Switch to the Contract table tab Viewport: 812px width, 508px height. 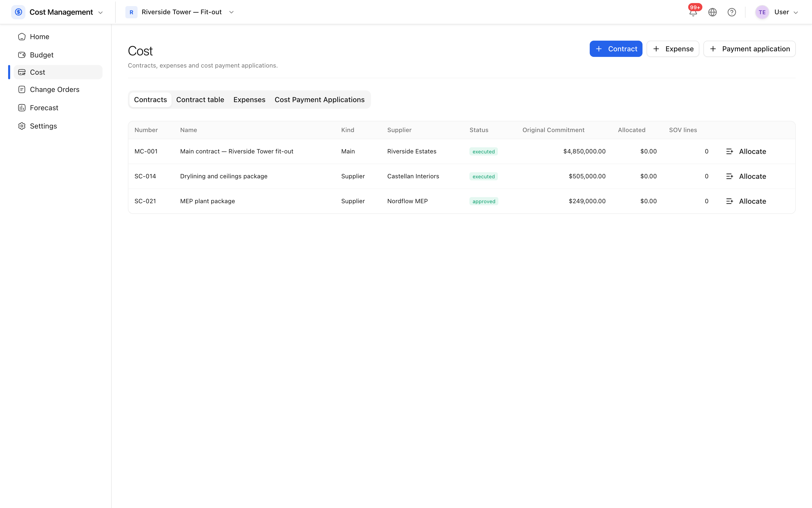click(200, 100)
